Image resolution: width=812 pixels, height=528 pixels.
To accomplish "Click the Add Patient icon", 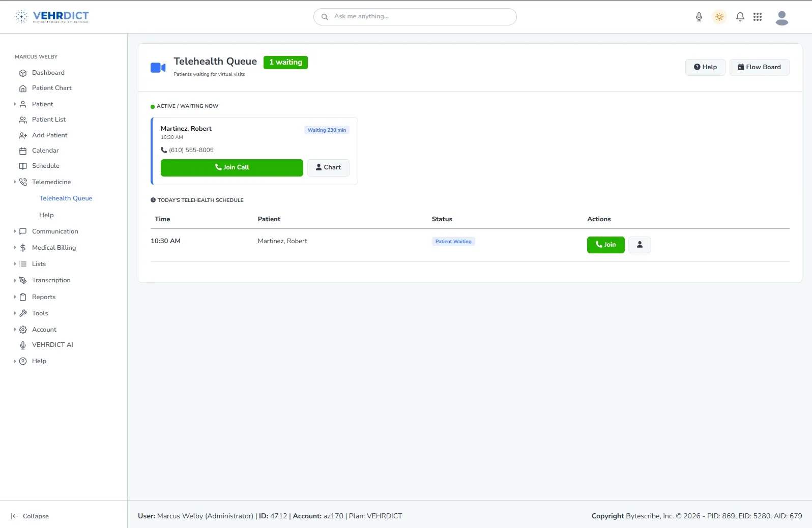I will tap(23, 135).
